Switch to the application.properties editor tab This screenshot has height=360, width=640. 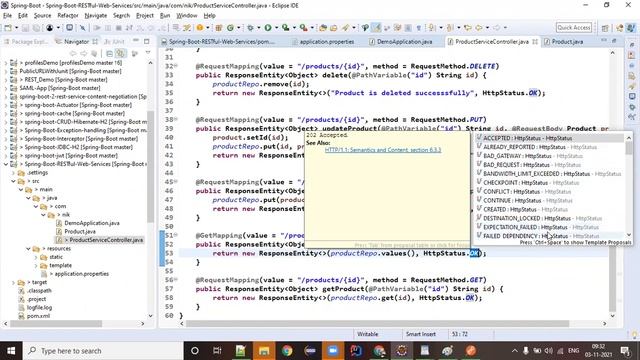(x=323, y=42)
